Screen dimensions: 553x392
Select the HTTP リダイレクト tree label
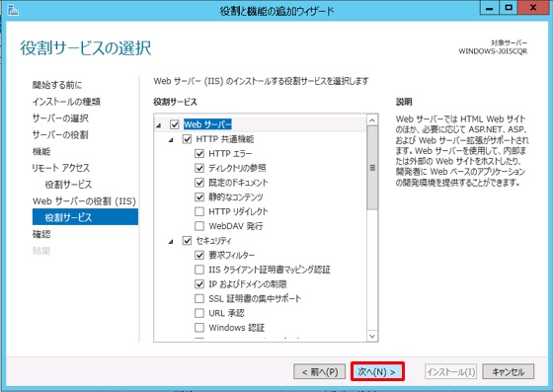click(238, 211)
